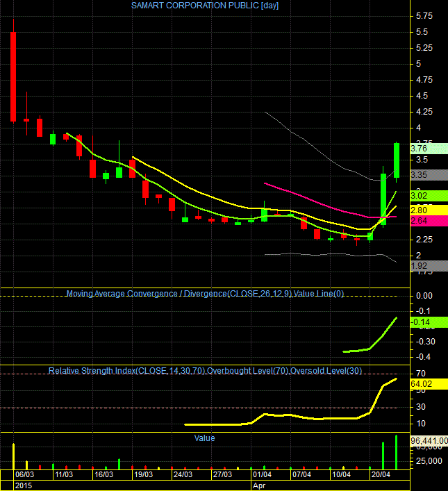Screen dimensions: 448x491
Task: Click the gray 1.92 lower band label
Action: click(429, 266)
